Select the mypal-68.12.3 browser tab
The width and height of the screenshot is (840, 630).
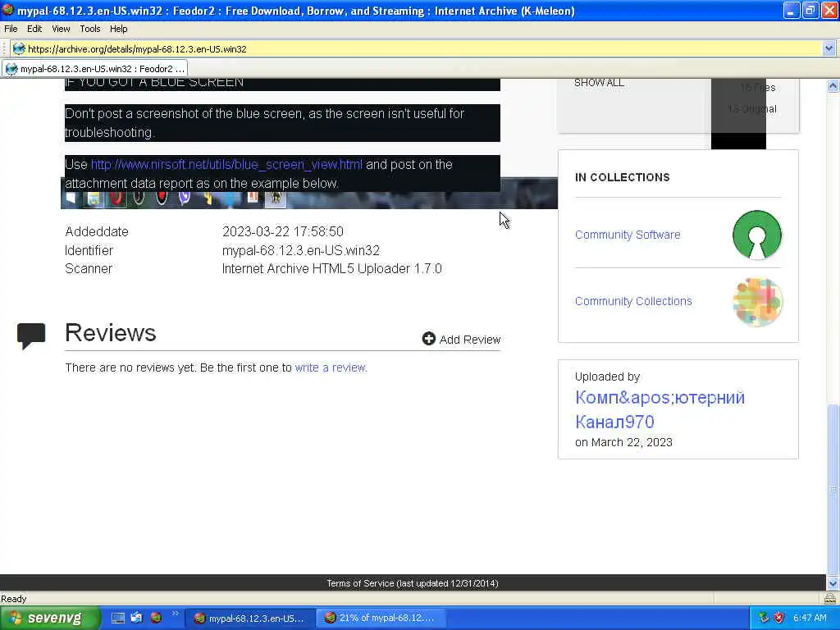(x=95, y=69)
